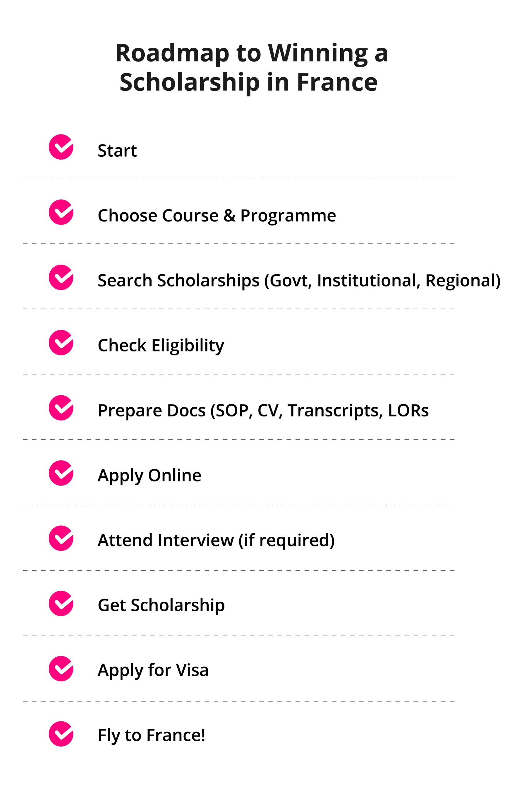Select the Check Eligibility step label

[x=161, y=346]
